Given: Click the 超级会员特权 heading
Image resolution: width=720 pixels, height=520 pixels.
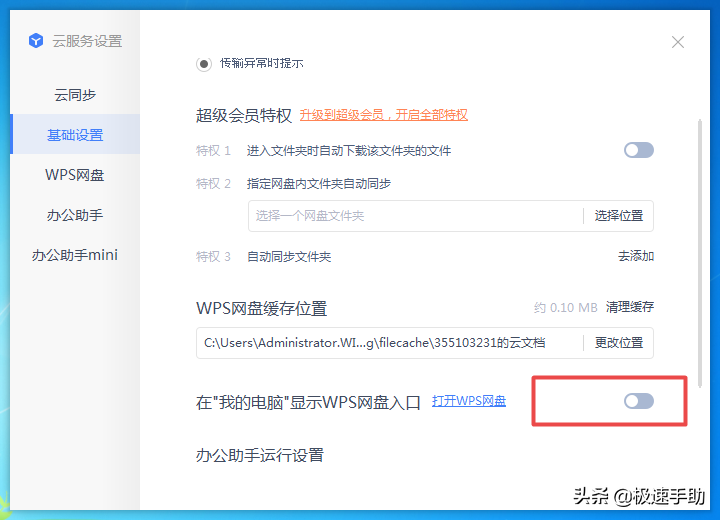Looking at the screenshot, I should pos(244,115).
